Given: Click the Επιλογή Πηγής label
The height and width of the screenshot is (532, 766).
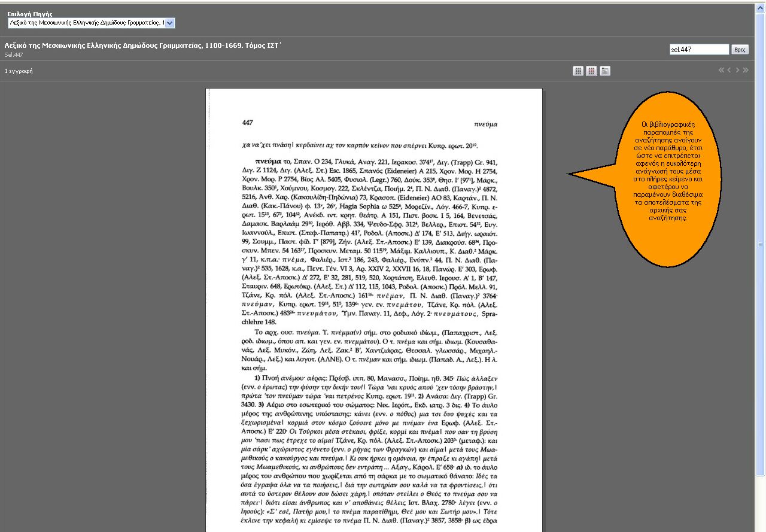Looking at the screenshot, I should (x=29, y=14).
